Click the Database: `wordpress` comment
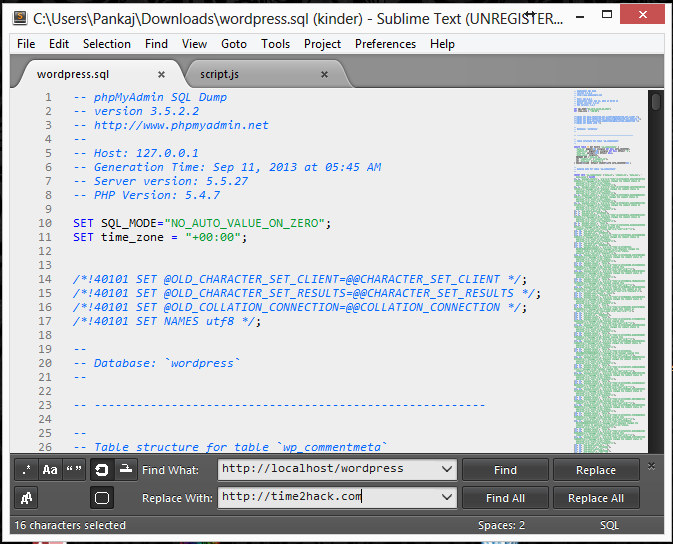673x544 pixels. [157, 363]
